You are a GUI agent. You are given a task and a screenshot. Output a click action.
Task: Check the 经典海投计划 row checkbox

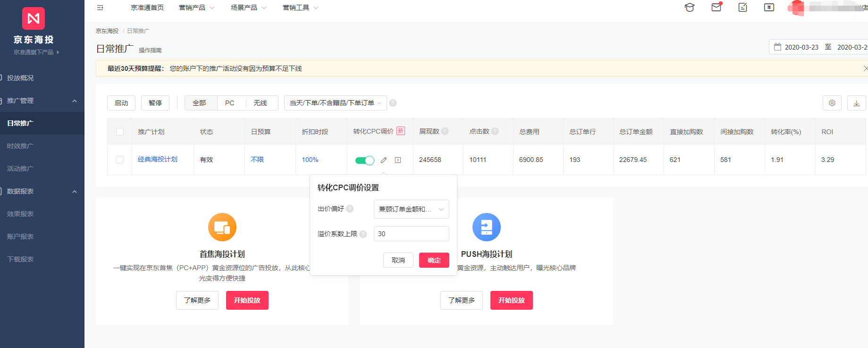120,160
